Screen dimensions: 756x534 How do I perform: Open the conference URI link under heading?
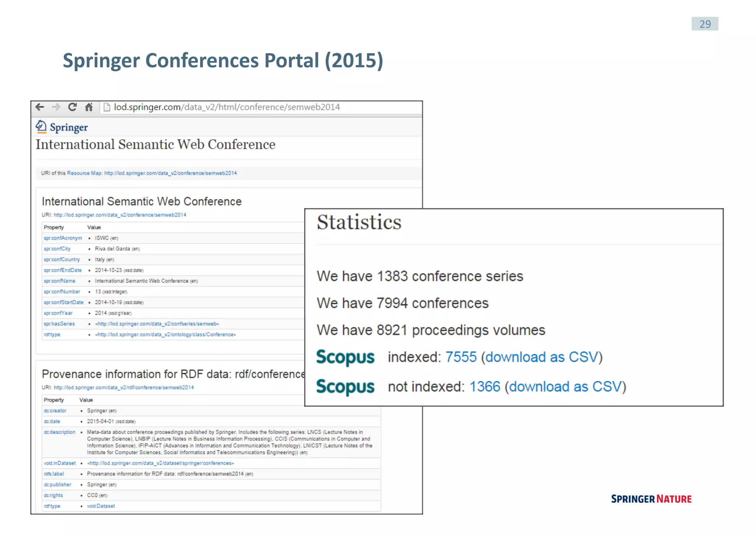pos(120,215)
